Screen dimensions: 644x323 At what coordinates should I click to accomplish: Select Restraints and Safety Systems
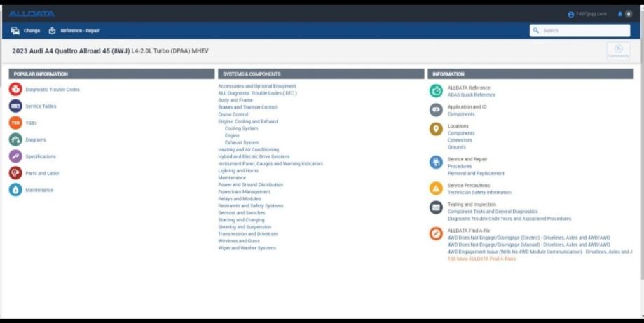pos(251,206)
